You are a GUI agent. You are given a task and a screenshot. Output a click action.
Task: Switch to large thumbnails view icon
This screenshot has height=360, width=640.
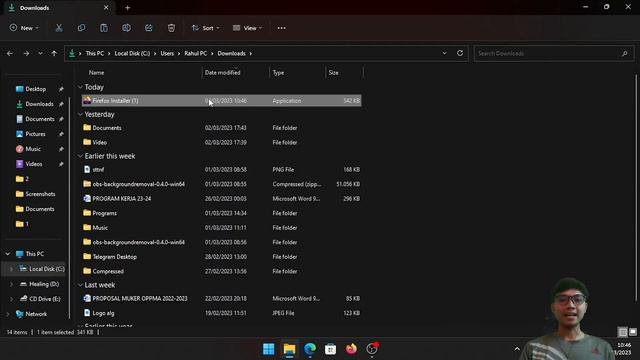point(633,332)
